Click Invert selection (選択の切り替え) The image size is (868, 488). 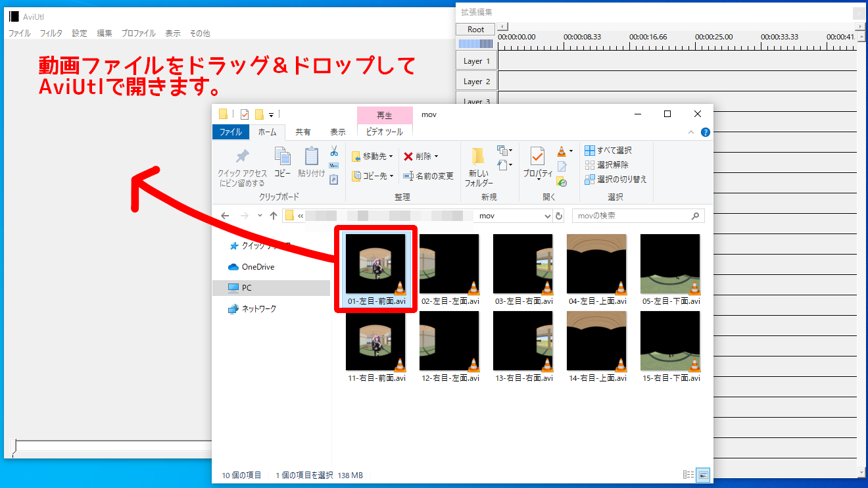tap(615, 179)
